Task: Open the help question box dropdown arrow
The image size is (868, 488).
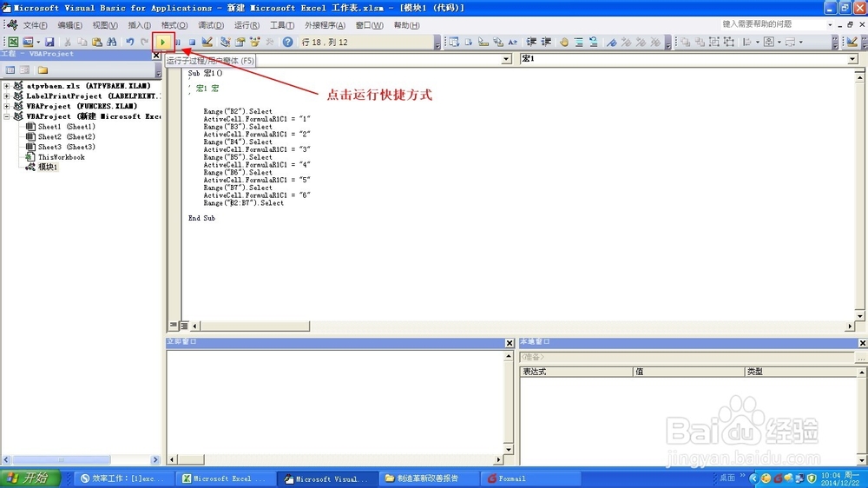Action: (829, 25)
